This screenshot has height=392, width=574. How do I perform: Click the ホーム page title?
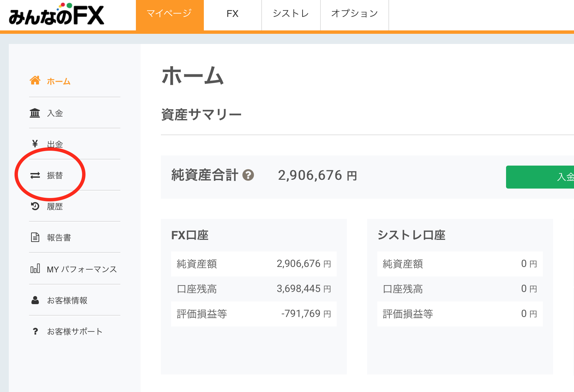192,76
